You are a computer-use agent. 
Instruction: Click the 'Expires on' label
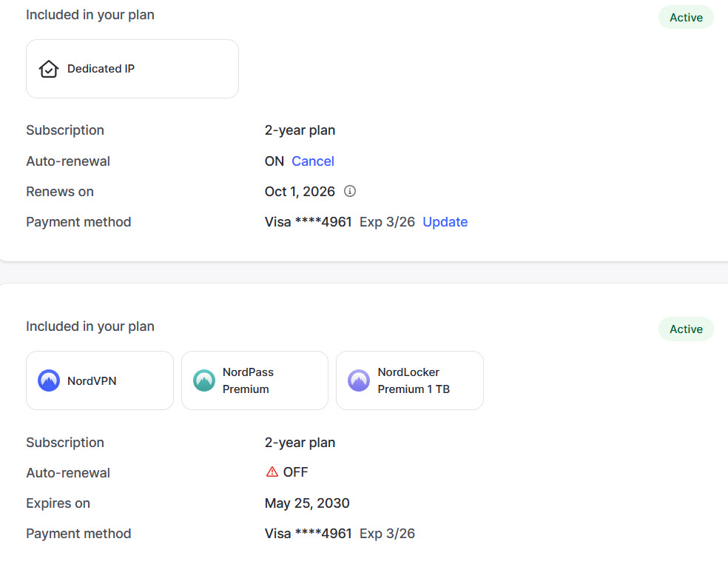click(58, 503)
